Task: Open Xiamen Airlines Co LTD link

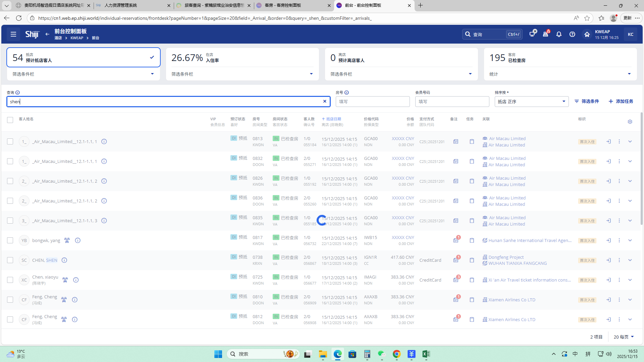Action: [512, 300]
